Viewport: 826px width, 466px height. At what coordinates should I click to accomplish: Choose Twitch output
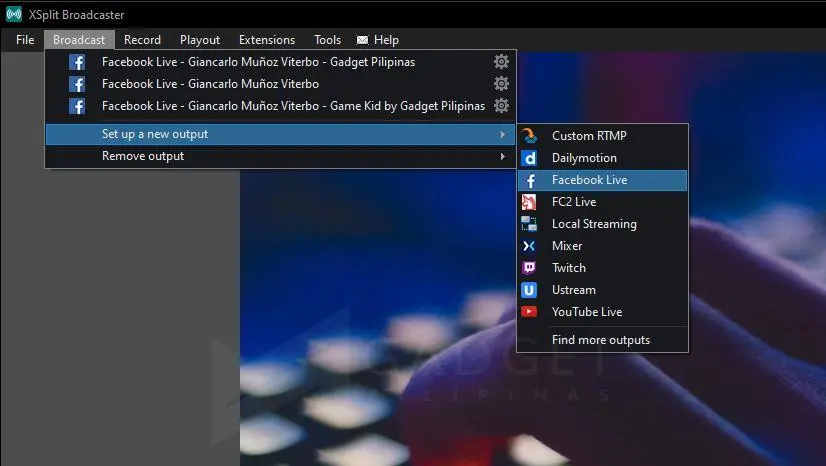pos(602,268)
